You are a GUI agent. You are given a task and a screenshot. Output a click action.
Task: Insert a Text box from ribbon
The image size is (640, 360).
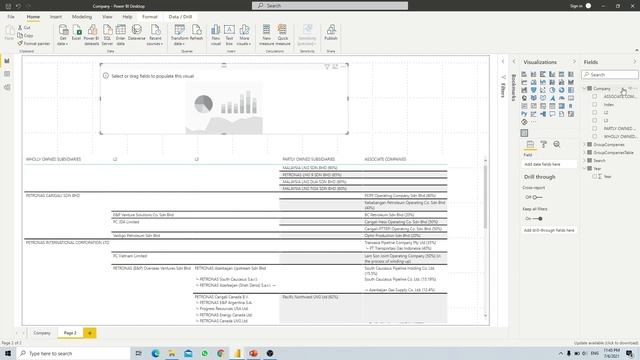click(229, 34)
